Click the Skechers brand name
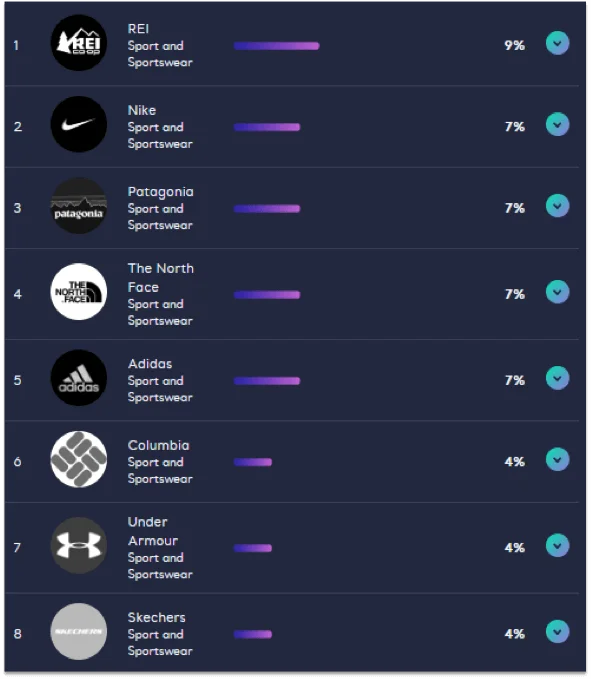 coord(157,618)
